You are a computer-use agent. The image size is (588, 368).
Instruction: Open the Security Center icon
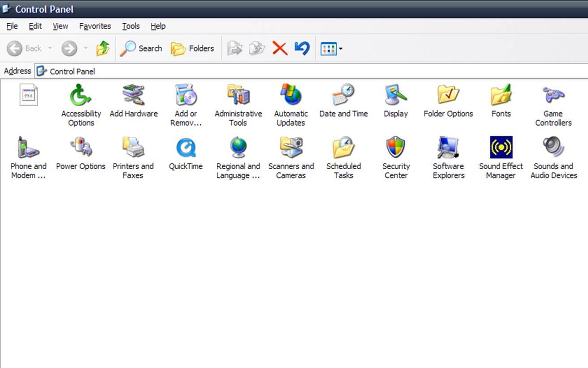[x=396, y=148]
